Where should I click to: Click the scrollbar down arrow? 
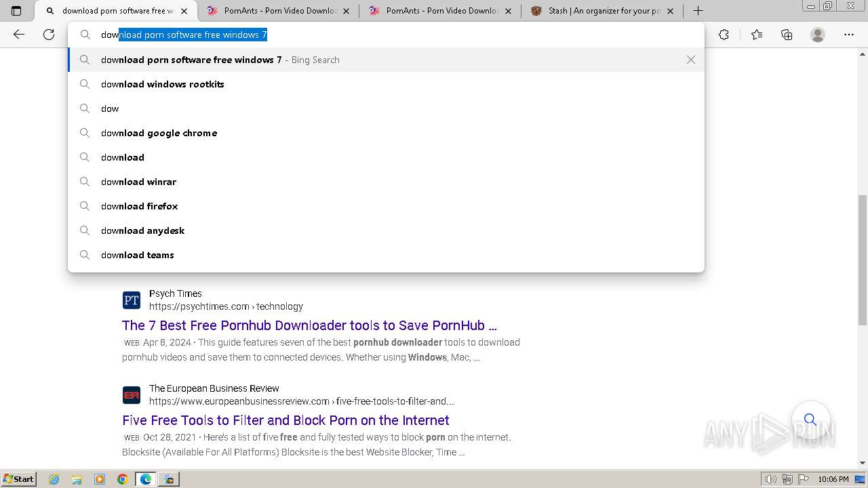click(863, 463)
